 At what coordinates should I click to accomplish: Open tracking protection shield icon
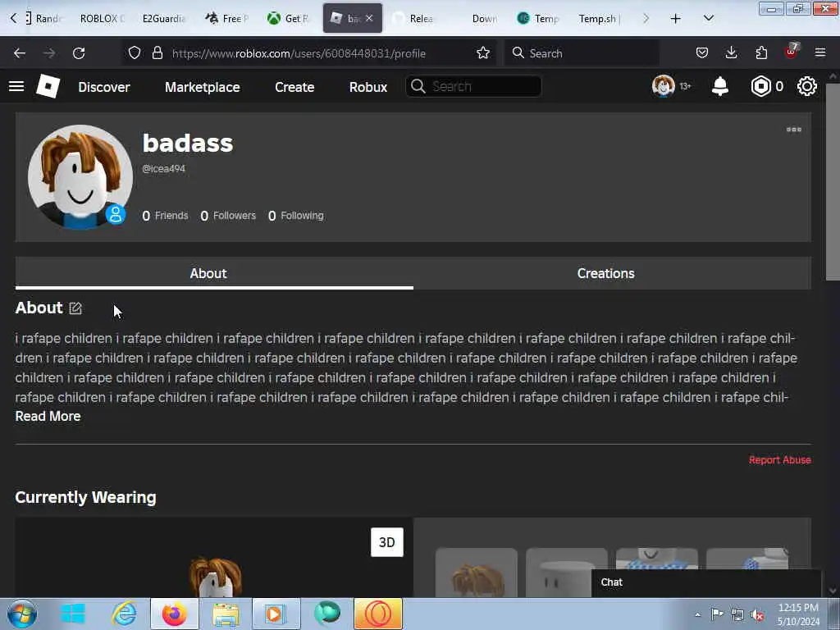(135, 53)
